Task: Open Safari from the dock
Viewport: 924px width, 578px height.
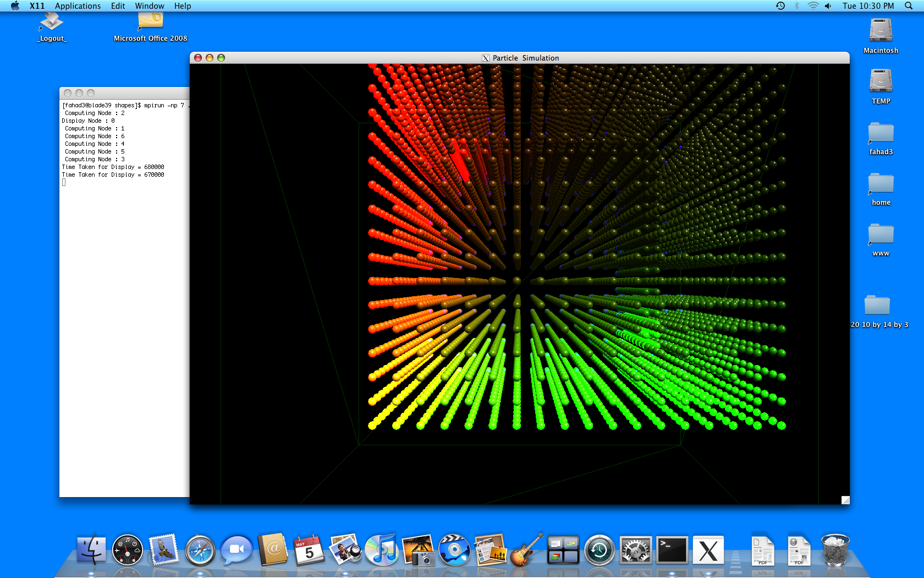Action: point(200,550)
